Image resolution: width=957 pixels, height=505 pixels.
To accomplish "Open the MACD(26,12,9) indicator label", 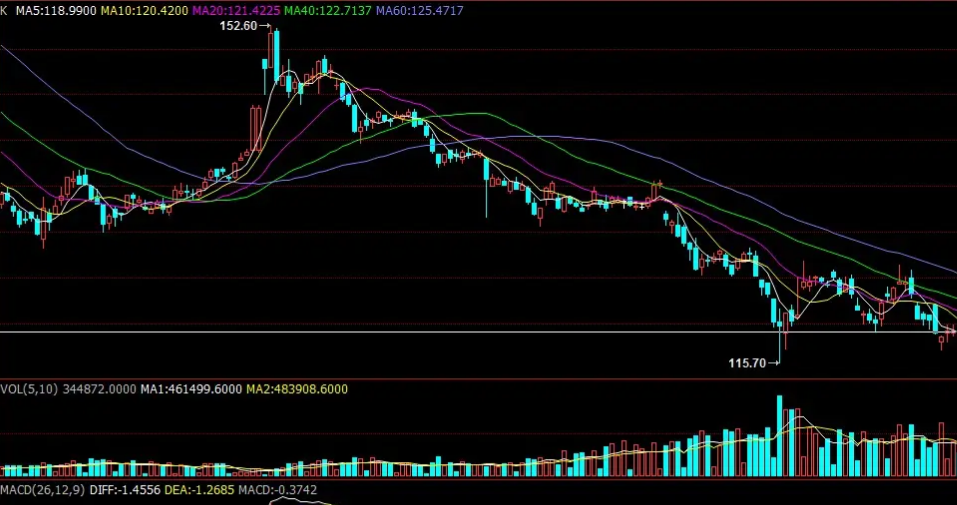I will [x=43, y=490].
